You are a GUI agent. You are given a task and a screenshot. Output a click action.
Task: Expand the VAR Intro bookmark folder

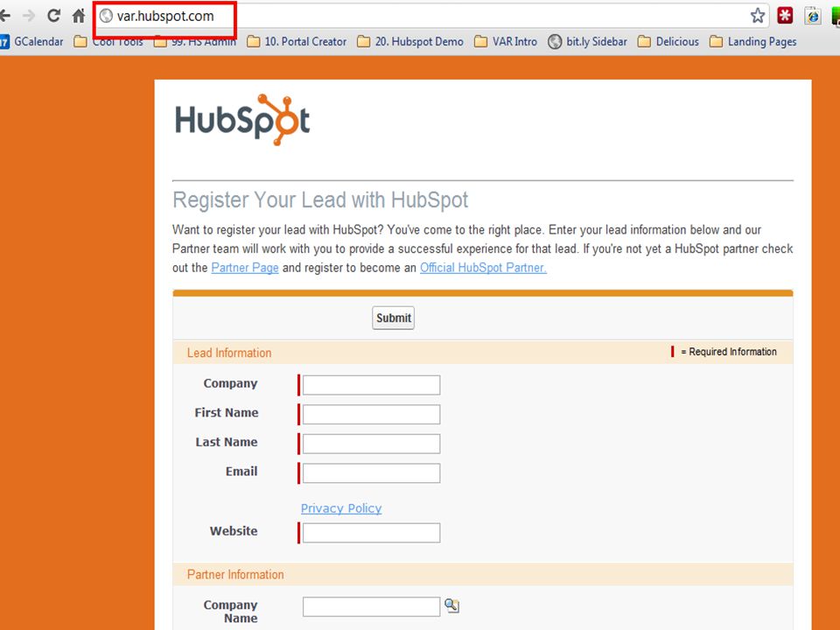click(506, 42)
